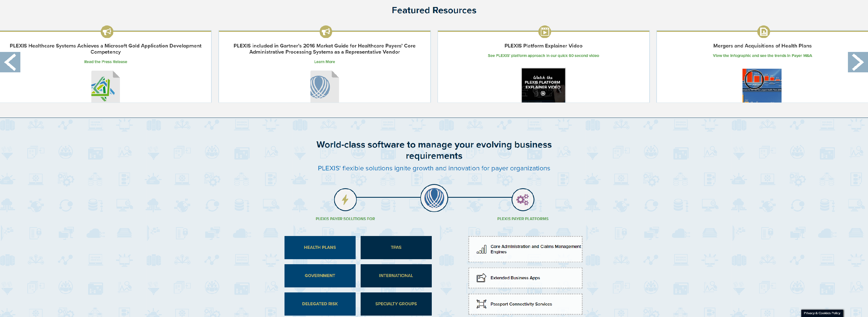Select the SPECIALTY GROUPS button
The height and width of the screenshot is (317, 868).
point(396,304)
